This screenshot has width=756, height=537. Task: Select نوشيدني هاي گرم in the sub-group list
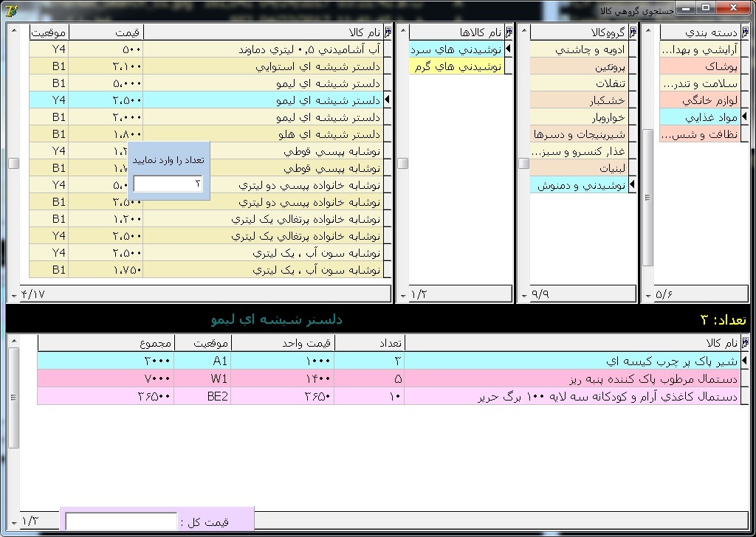click(x=456, y=66)
